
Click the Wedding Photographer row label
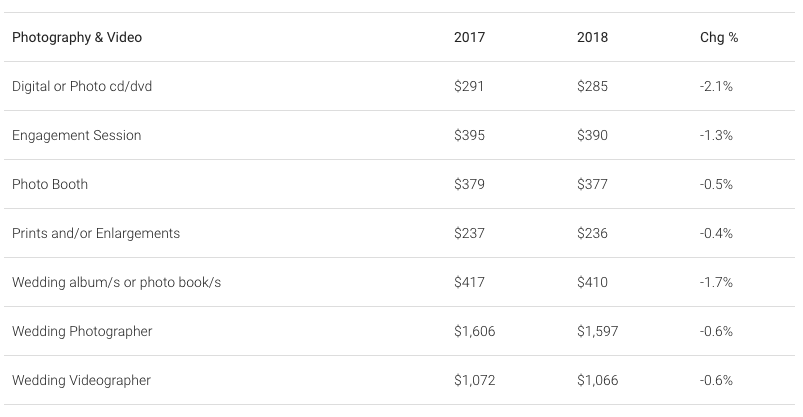click(82, 331)
